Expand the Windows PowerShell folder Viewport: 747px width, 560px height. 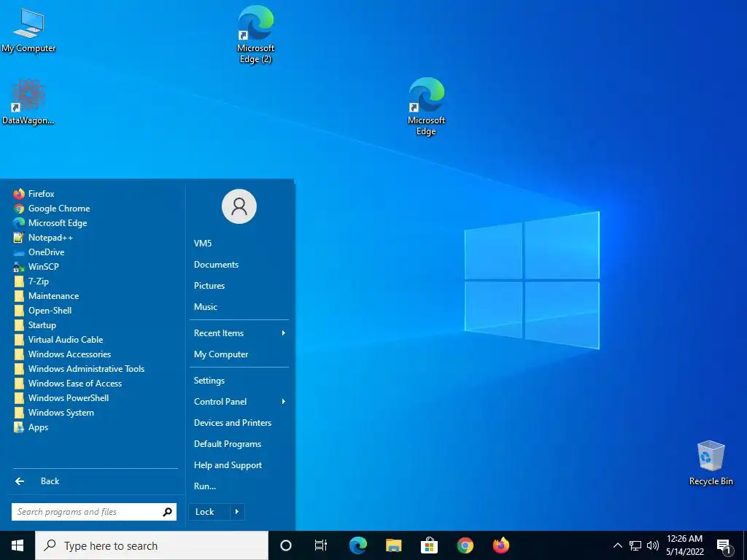coord(61,398)
